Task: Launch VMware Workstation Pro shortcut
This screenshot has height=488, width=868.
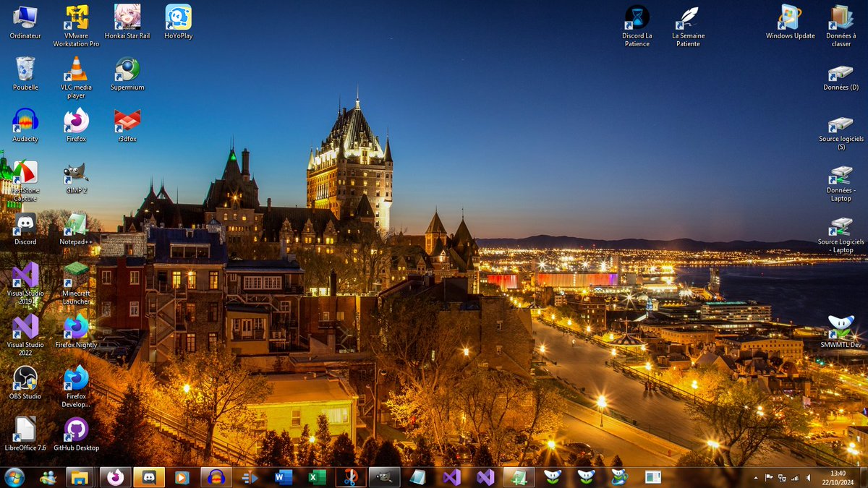Action: coord(76,26)
